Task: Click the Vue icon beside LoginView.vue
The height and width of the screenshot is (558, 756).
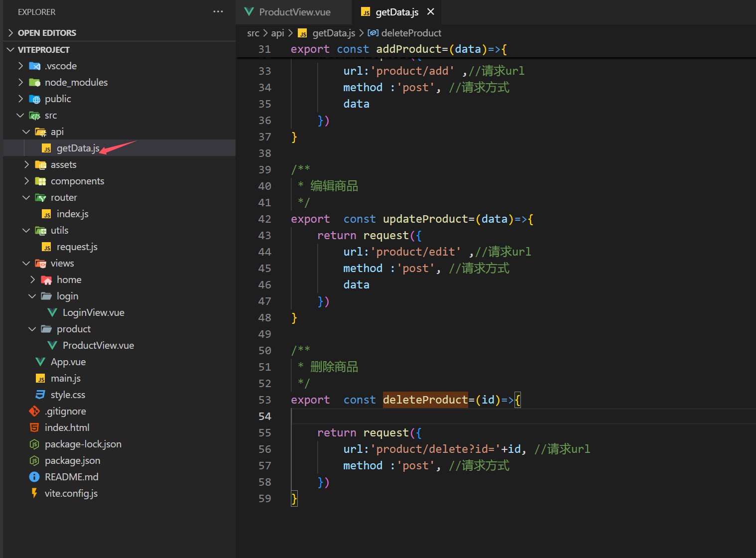Action: (52, 312)
